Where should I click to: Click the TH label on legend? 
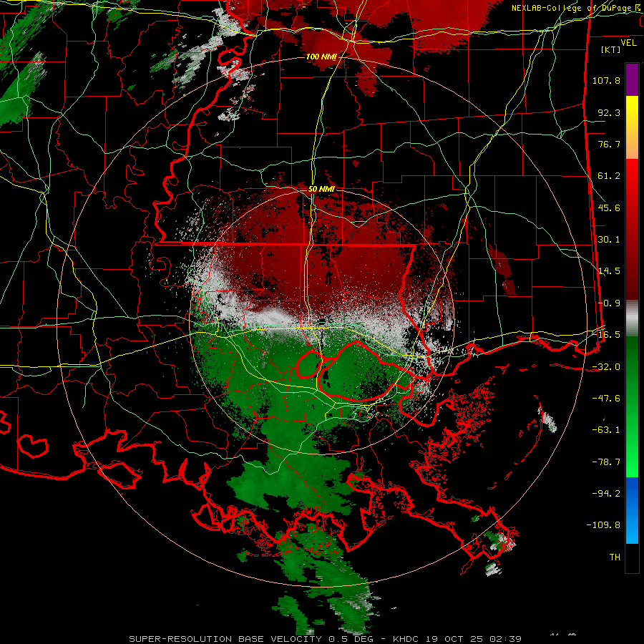(x=615, y=557)
